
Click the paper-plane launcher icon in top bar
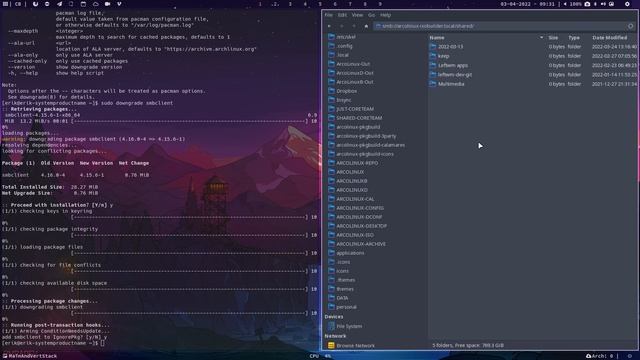point(60,4)
